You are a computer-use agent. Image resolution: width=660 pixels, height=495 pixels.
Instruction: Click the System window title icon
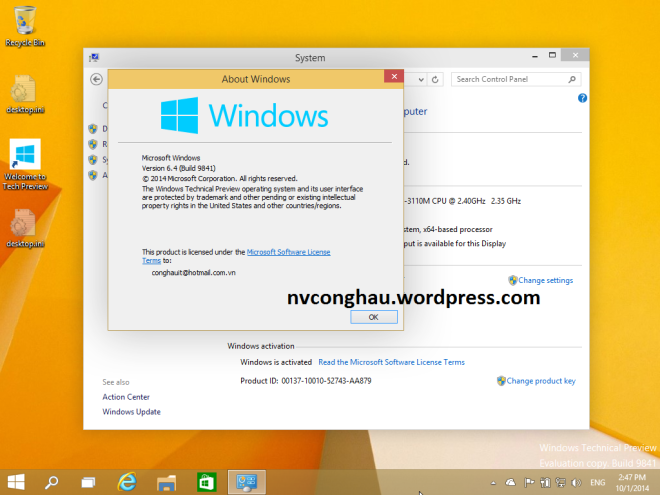pos(94,57)
